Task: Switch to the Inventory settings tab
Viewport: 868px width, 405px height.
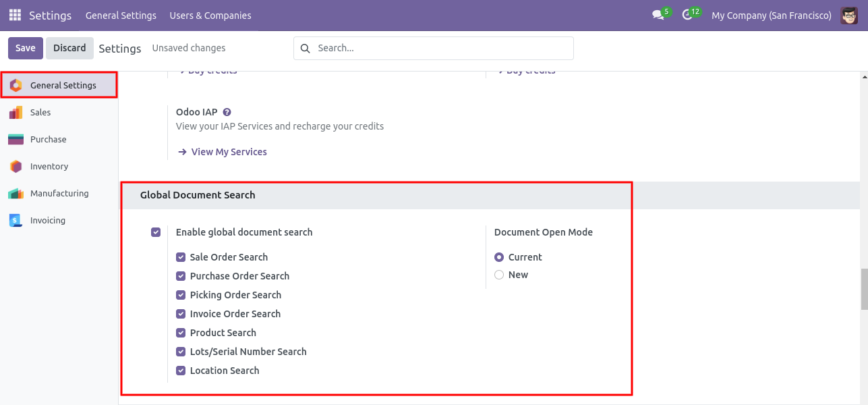Action: click(x=59, y=167)
